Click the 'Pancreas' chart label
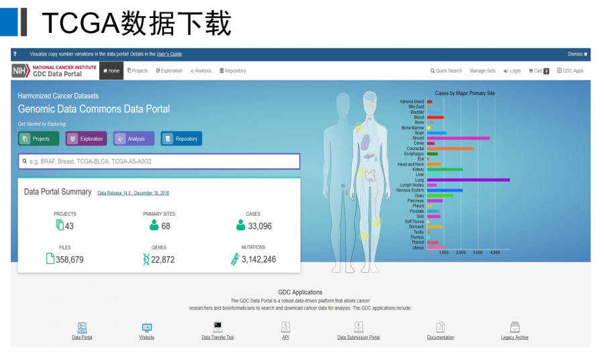The height and width of the screenshot is (364, 604). pyautogui.click(x=415, y=201)
